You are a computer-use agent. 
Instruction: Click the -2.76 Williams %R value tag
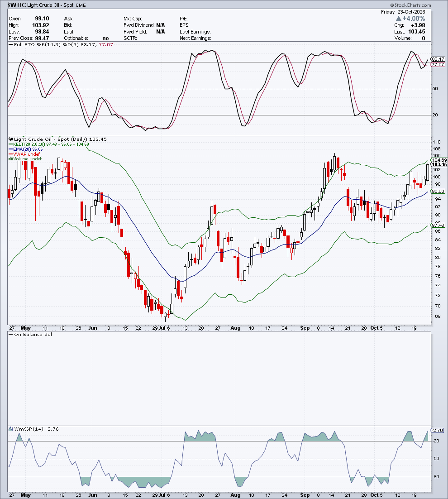click(437, 430)
